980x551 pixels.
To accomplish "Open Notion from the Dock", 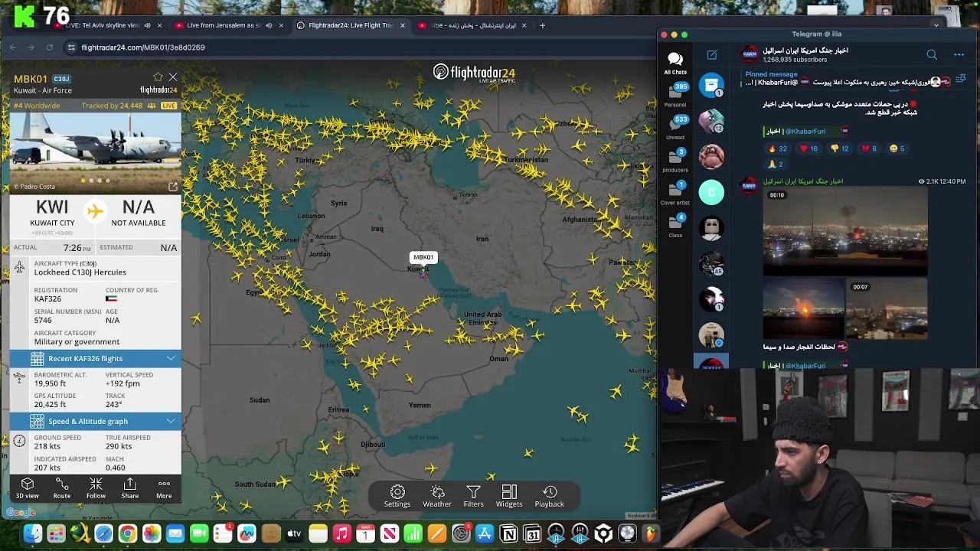I will (508, 534).
